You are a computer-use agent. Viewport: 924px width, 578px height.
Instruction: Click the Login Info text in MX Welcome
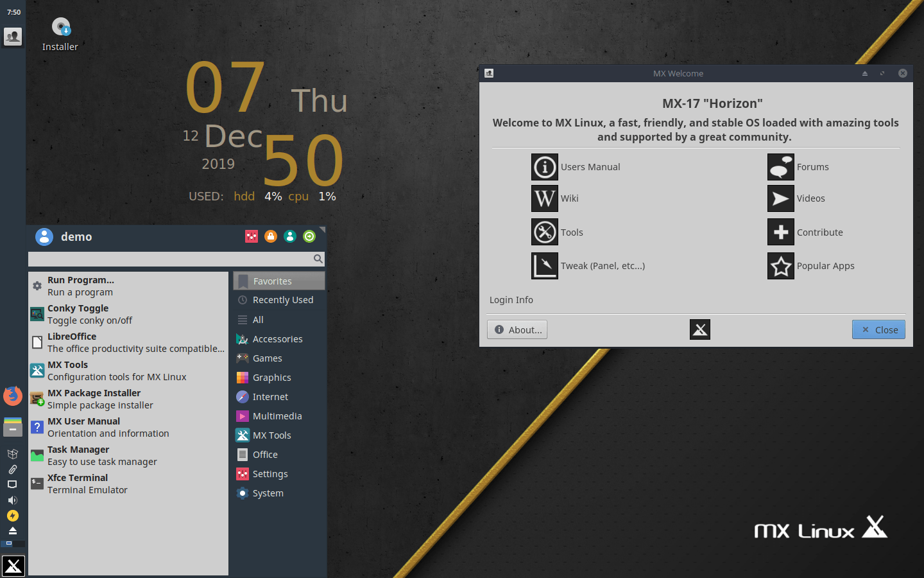(x=511, y=300)
